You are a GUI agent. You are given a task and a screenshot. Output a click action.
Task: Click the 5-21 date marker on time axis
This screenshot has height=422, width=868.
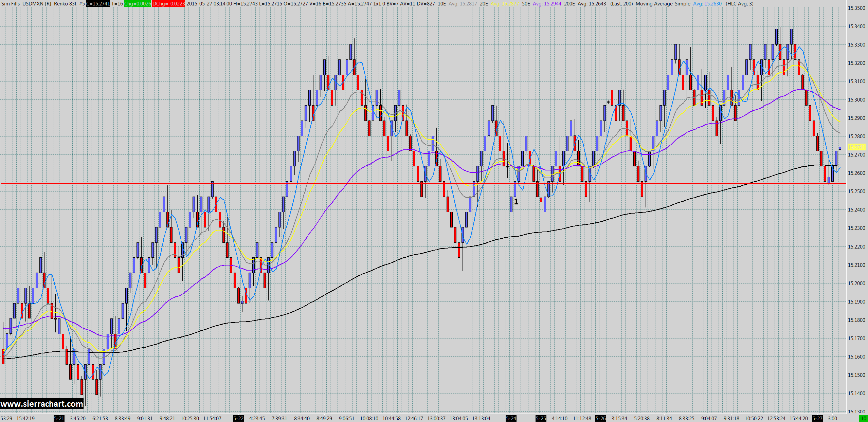click(59, 418)
